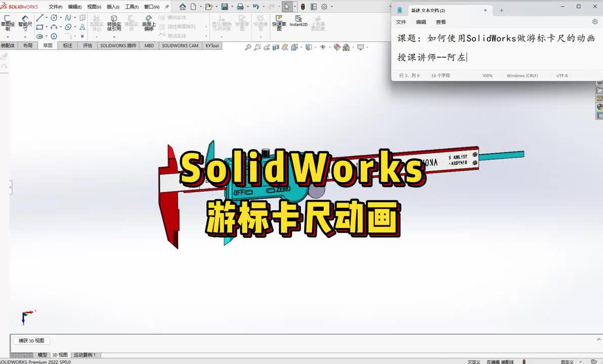Open dropdown arrow beside Line tool
This screenshot has height=364, width=603.
click(47, 18)
